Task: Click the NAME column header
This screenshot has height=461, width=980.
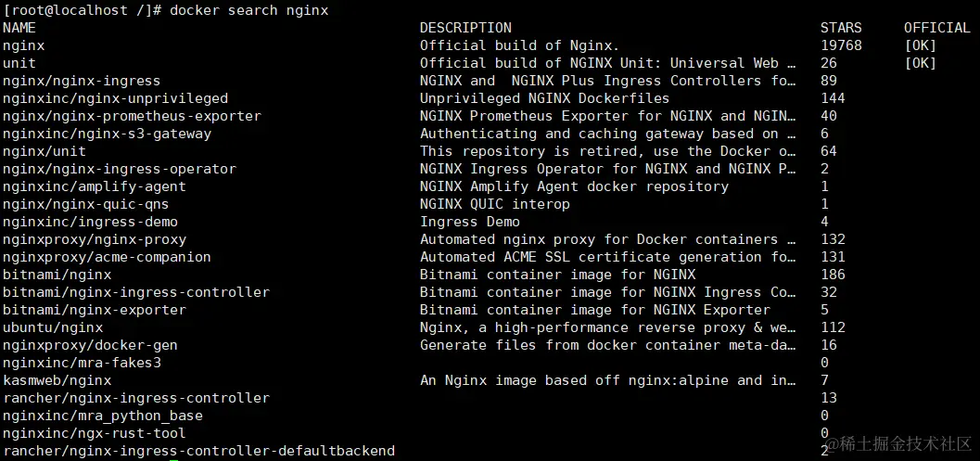Action: [19, 28]
